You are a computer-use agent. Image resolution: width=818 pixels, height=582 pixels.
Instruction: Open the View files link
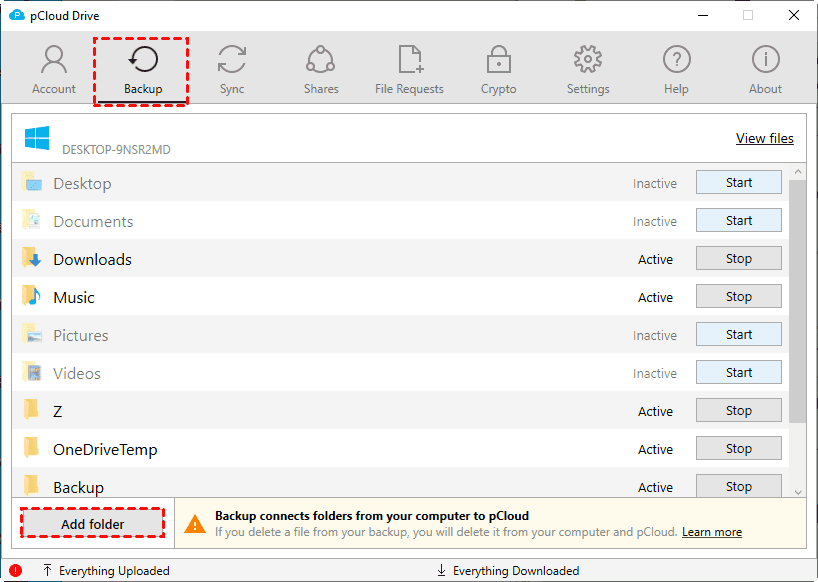tap(765, 138)
